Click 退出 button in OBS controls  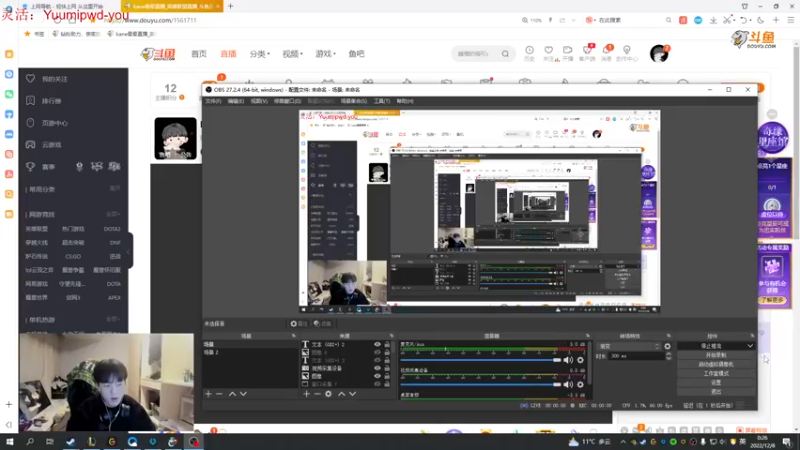point(716,392)
